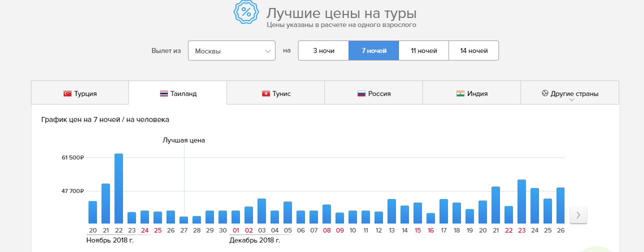Click the Thailand flag icon
Viewport: 644px width, 252px height.
coord(163,93)
